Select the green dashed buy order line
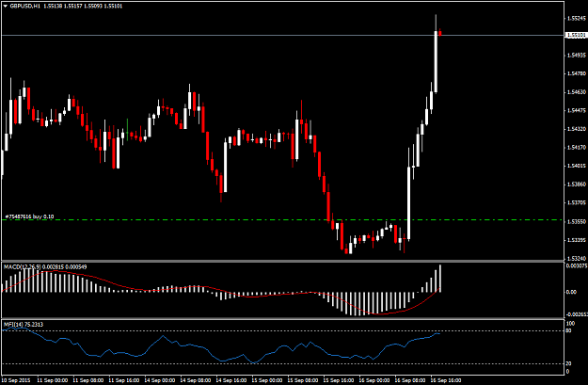Image resolution: width=588 pixels, height=385 pixels. (281, 220)
